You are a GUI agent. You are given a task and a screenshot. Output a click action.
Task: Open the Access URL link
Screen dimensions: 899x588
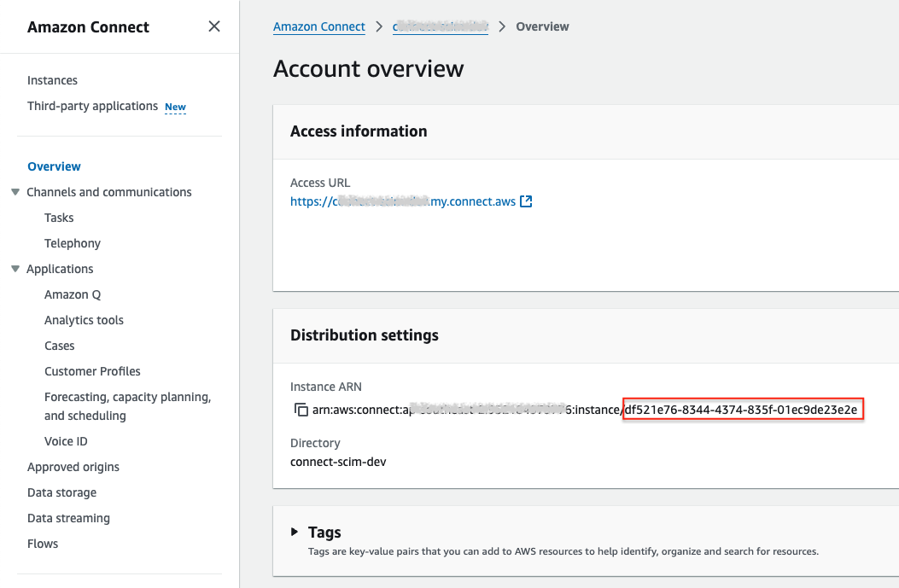[x=402, y=202]
